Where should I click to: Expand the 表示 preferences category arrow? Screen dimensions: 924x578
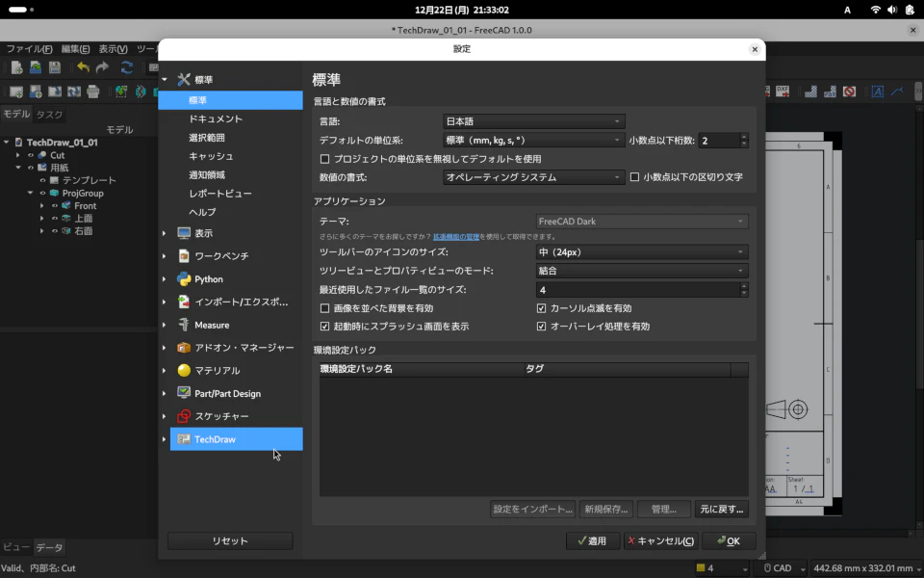point(165,233)
